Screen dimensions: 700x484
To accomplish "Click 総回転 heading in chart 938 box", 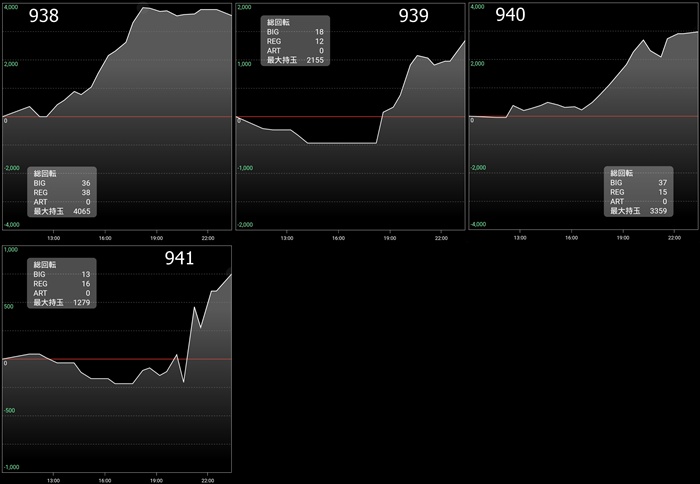I will point(45,173).
